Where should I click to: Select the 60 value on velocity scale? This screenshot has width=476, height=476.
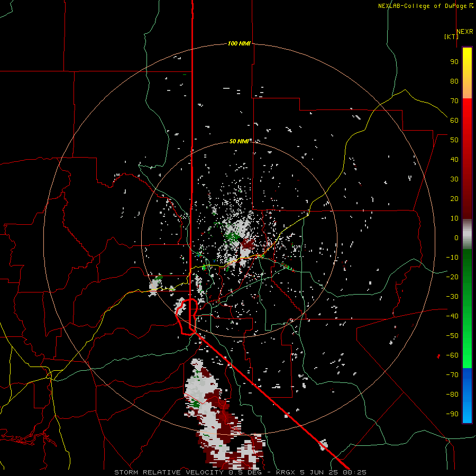pos(454,120)
